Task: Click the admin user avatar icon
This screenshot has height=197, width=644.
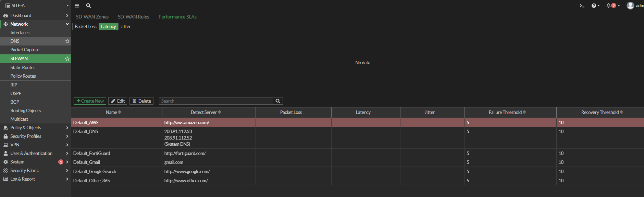Action: coord(630,5)
